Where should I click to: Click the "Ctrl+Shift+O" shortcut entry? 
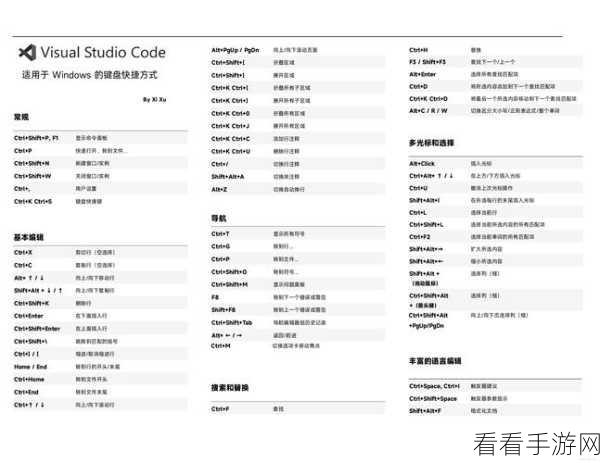point(229,272)
